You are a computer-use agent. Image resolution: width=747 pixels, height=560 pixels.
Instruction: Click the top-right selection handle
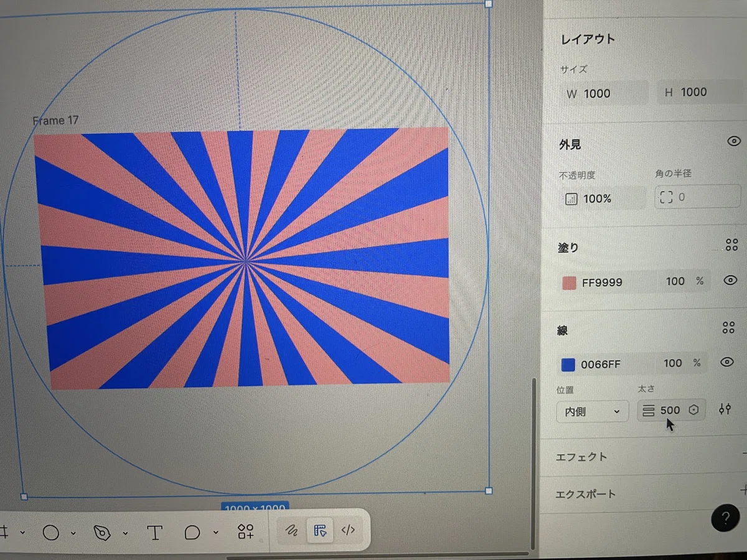pos(489,4)
